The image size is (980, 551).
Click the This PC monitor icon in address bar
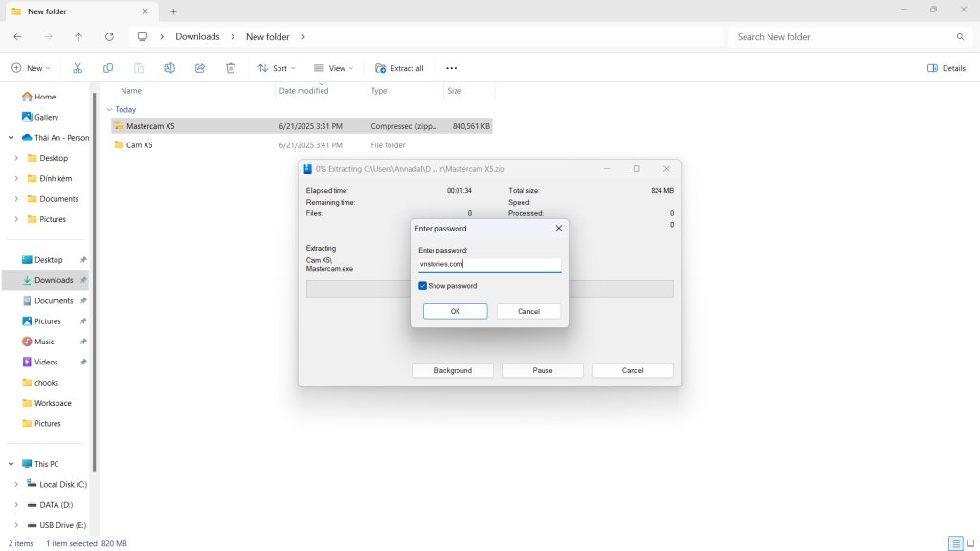[143, 37]
